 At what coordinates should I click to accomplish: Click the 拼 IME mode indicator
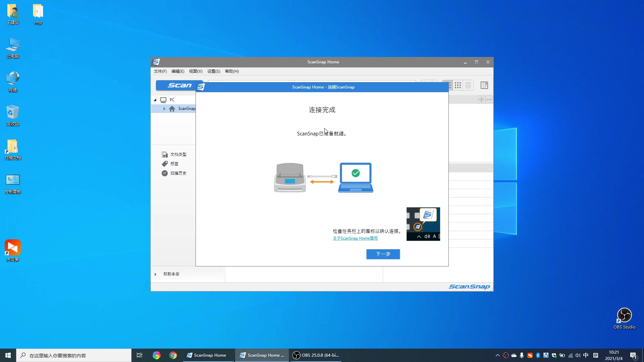[x=596, y=355]
